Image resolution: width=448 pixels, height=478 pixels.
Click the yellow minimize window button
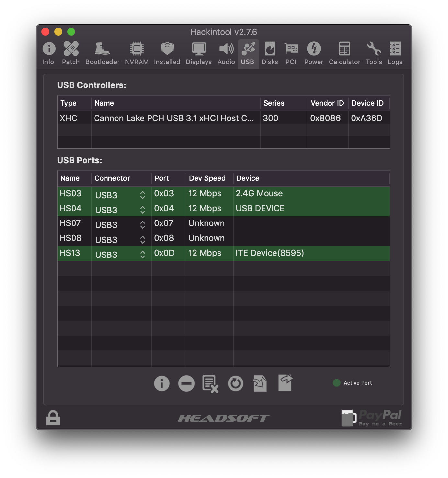click(x=58, y=32)
